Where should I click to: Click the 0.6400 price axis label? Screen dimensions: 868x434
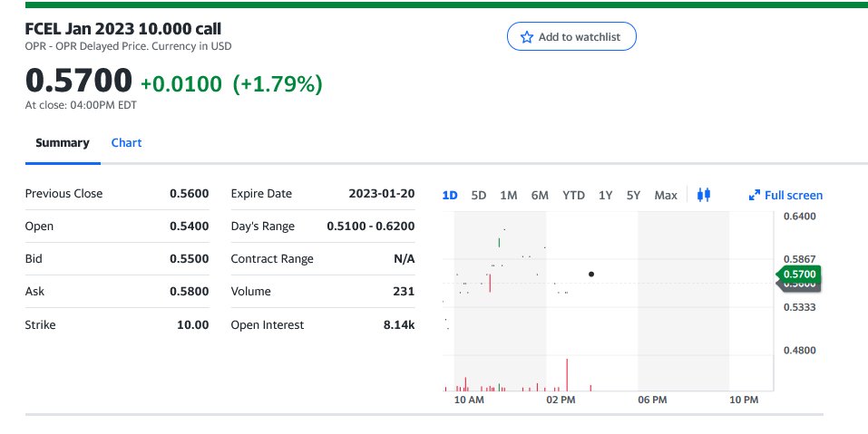point(799,217)
